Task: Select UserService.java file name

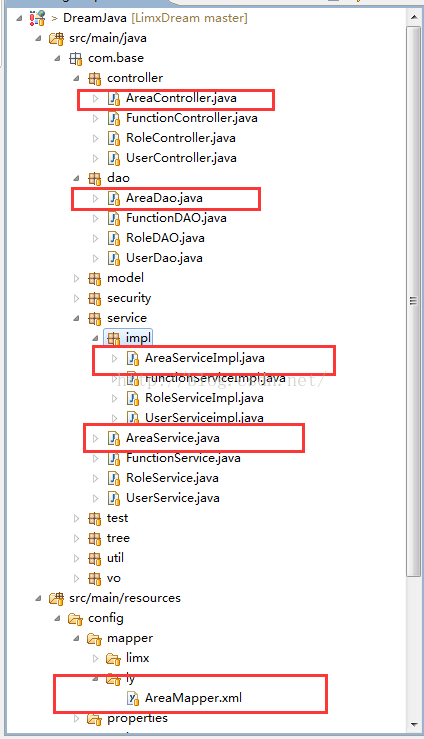Action: [173, 498]
